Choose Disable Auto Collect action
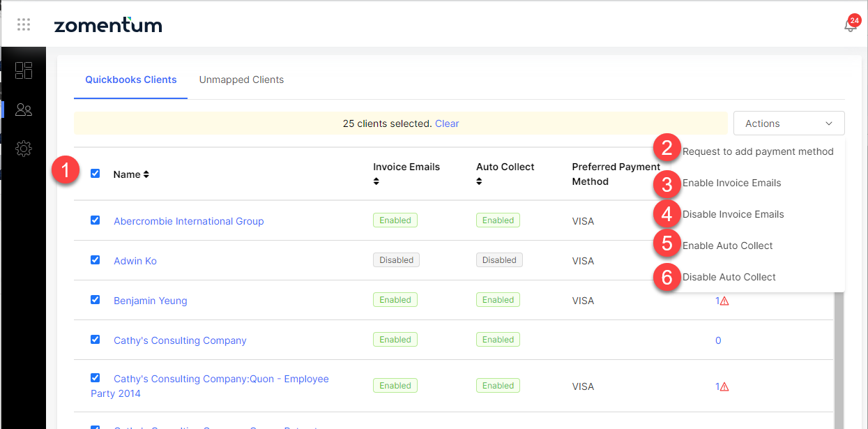Viewport: 868px width, 429px height. click(729, 277)
